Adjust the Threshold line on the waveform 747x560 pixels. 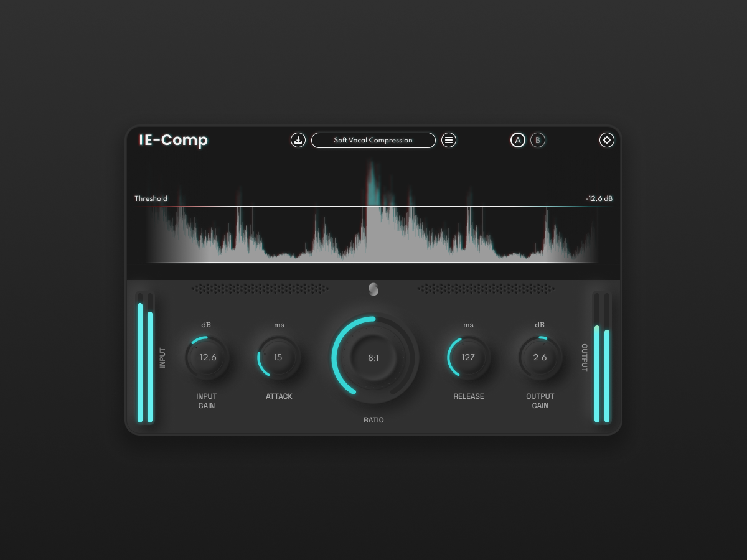374,205
